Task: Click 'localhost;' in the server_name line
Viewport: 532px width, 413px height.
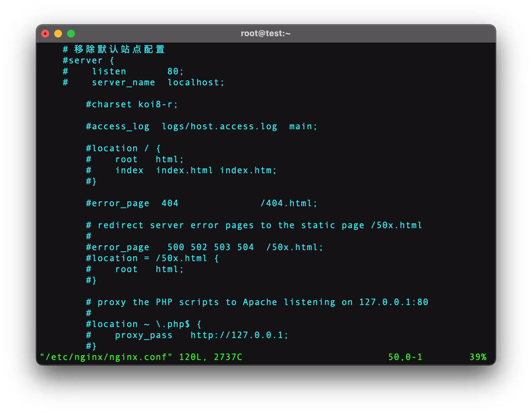Action: (x=196, y=82)
